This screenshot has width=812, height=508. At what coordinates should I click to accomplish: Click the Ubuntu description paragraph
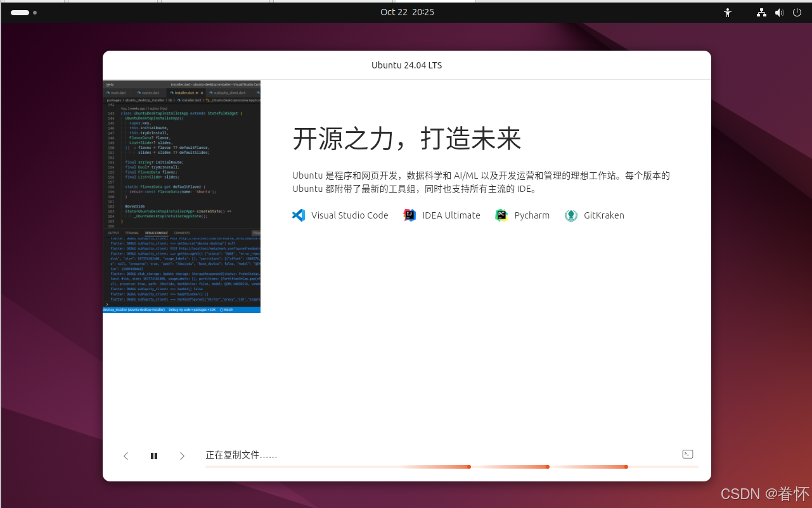[x=481, y=182]
